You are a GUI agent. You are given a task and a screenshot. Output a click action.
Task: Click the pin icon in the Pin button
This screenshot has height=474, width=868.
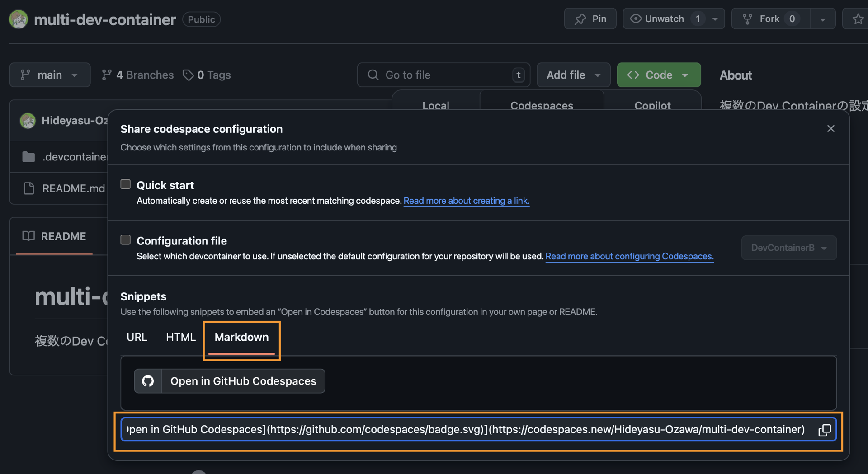(x=580, y=19)
